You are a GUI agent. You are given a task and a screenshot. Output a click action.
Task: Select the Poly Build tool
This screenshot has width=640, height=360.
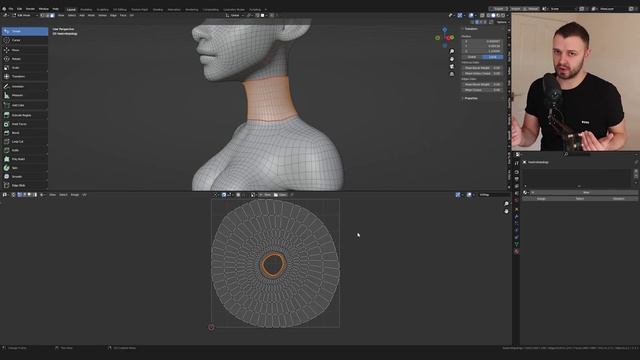click(x=24, y=159)
